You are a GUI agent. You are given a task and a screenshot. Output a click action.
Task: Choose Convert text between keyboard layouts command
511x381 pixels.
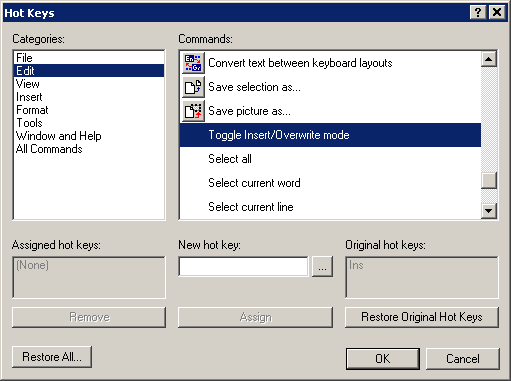330,63
